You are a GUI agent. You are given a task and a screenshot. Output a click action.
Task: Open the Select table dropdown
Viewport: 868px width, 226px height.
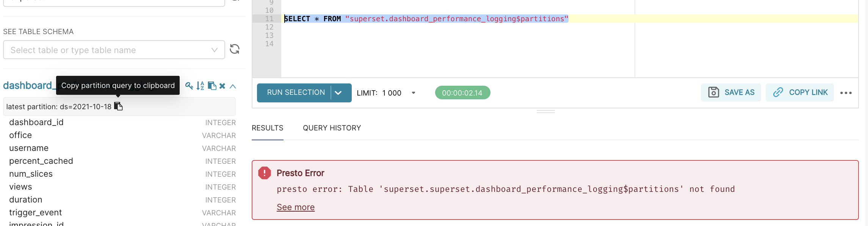pyautogui.click(x=113, y=50)
